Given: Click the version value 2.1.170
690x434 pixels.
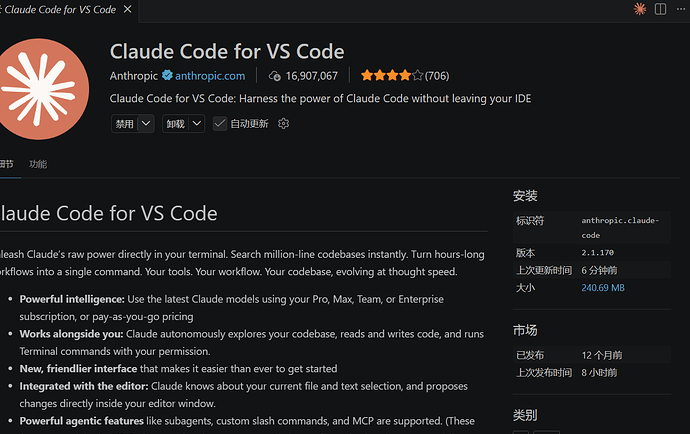Looking at the screenshot, I should [598, 253].
